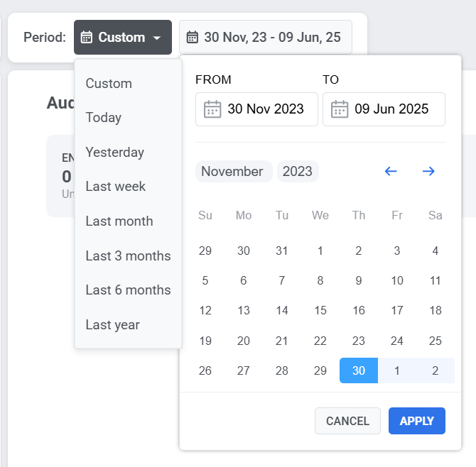
Task: Select Last 3 months option
Action: pos(128,256)
